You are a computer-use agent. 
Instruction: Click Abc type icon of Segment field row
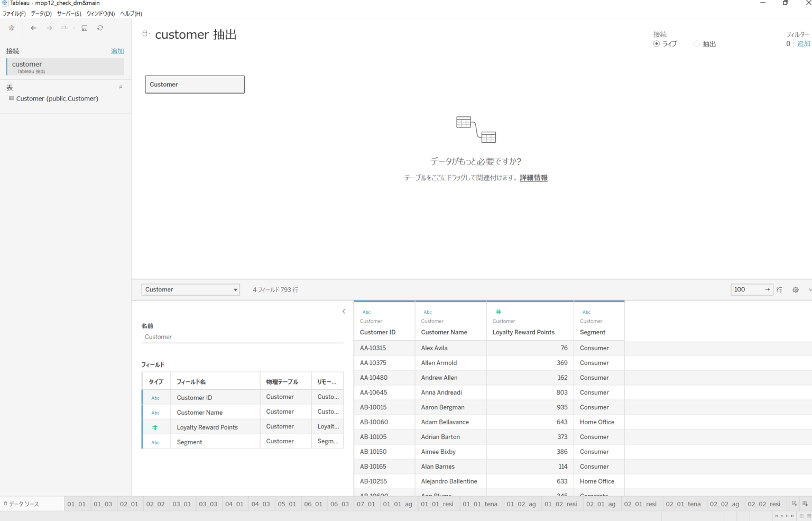click(x=155, y=442)
